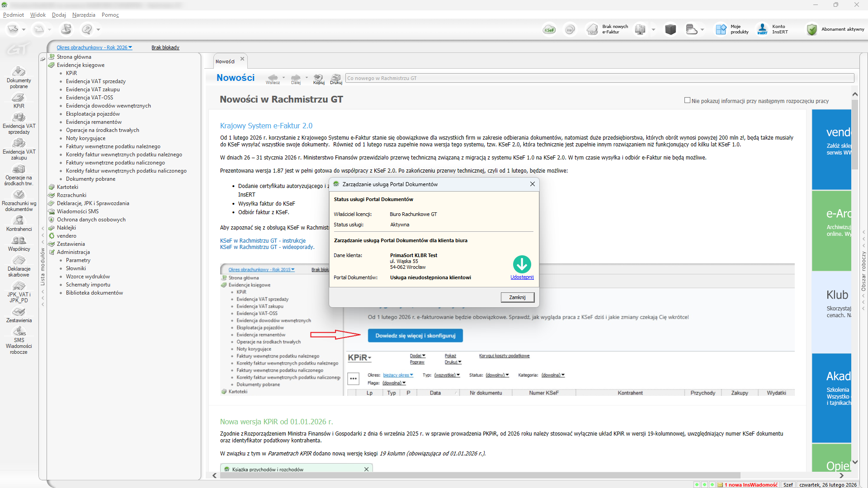Open Dokumenty pobrane in left sidebar
This screenshot has width=868, height=488.
click(19, 77)
